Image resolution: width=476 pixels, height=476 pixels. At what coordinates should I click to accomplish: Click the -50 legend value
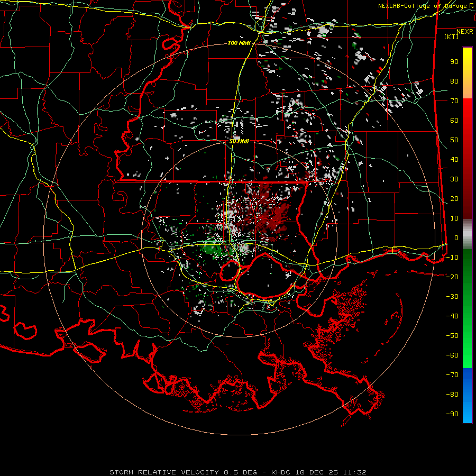pyautogui.click(x=452, y=336)
